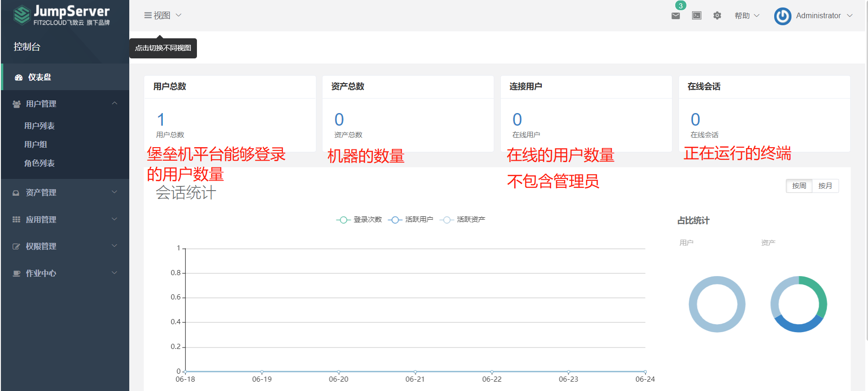
Task: Toggle the 活跃资产 legend series
Action: pyautogui.click(x=462, y=220)
